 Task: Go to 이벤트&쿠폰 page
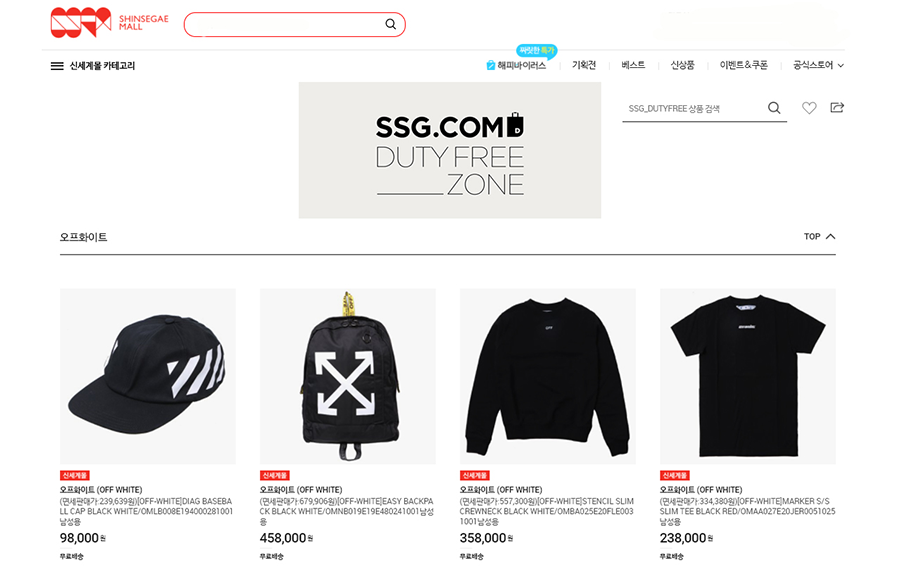coord(743,65)
